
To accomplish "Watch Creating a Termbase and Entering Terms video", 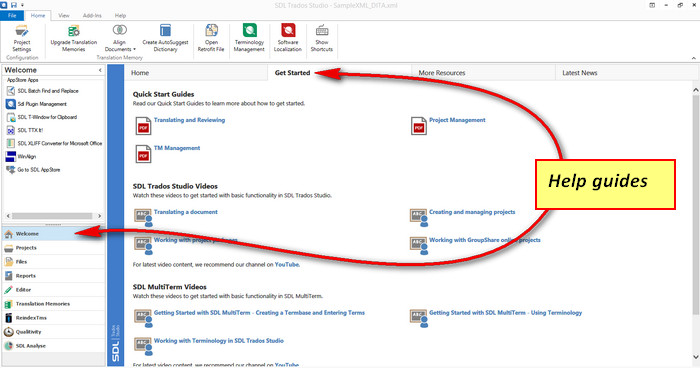I will pyautogui.click(x=259, y=313).
